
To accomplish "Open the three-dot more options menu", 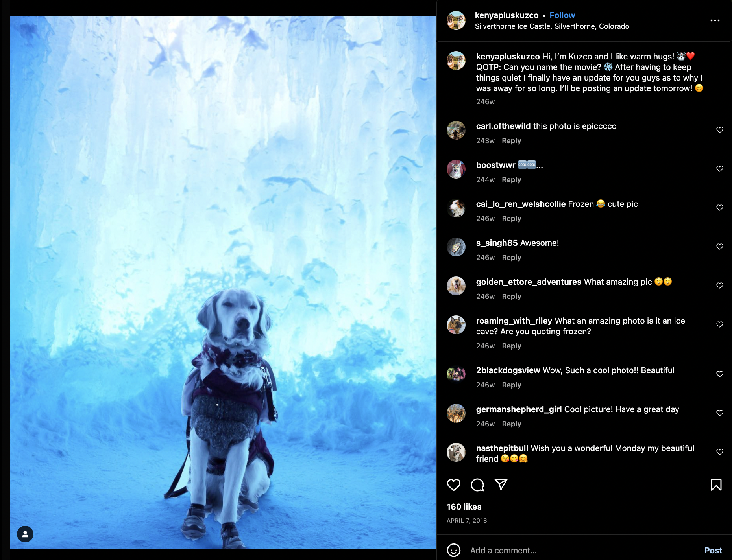I will 715,20.
